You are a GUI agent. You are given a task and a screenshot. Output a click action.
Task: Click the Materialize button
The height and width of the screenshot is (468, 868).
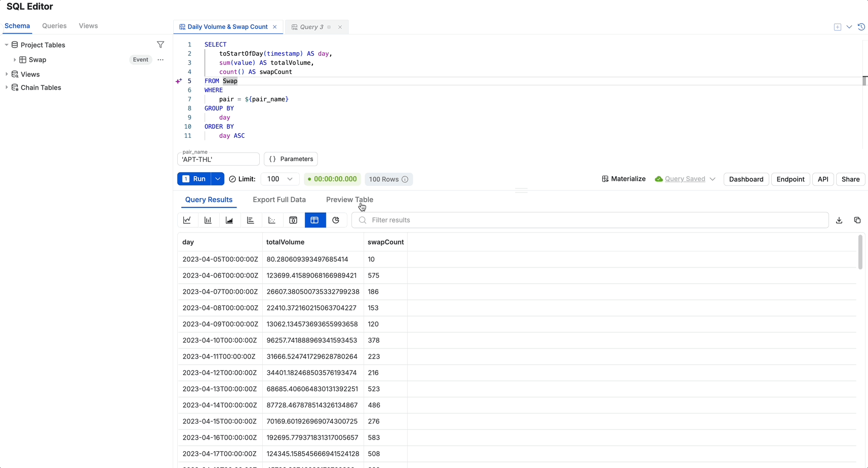[623, 179]
